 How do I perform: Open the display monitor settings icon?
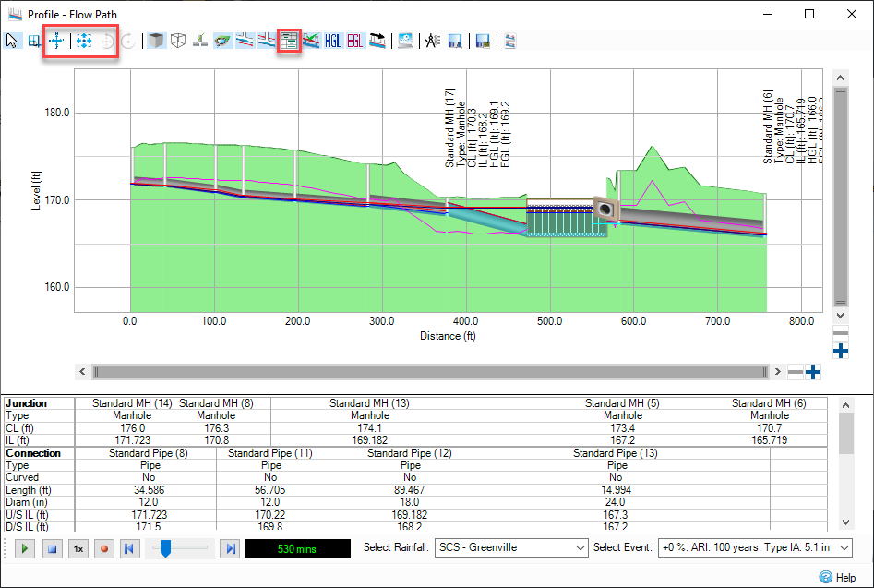[405, 41]
